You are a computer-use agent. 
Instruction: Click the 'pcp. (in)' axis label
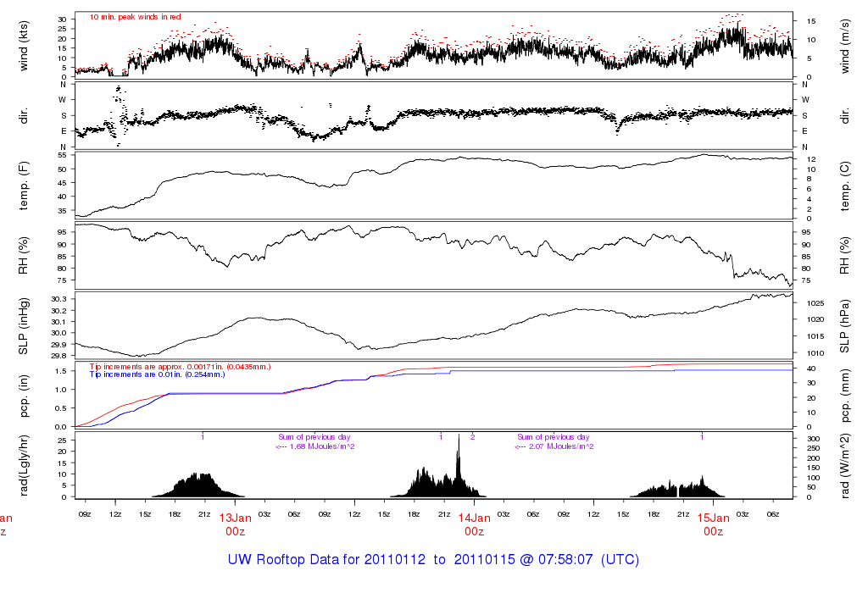point(23,396)
